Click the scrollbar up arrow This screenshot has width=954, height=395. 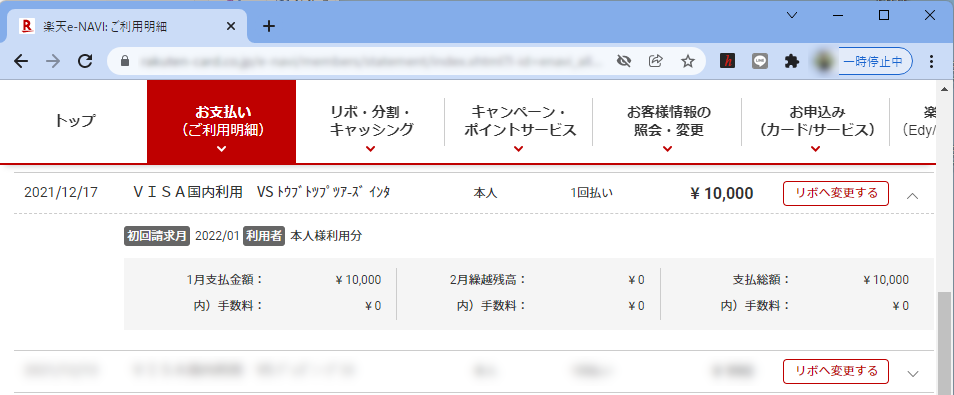pyautogui.click(x=945, y=89)
